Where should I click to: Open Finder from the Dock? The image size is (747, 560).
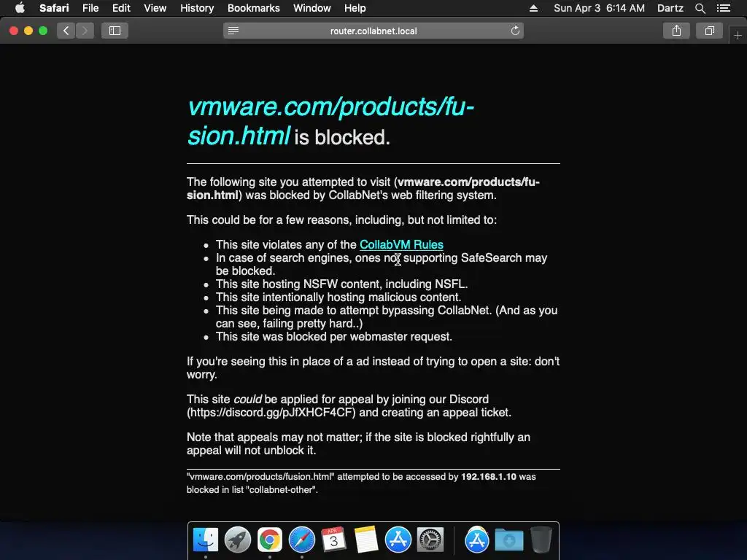[206, 540]
